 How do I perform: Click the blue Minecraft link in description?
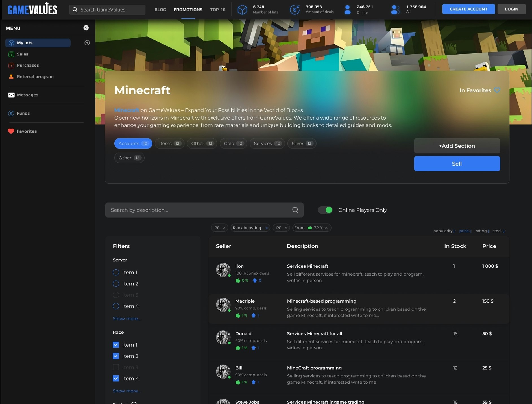[127, 110]
